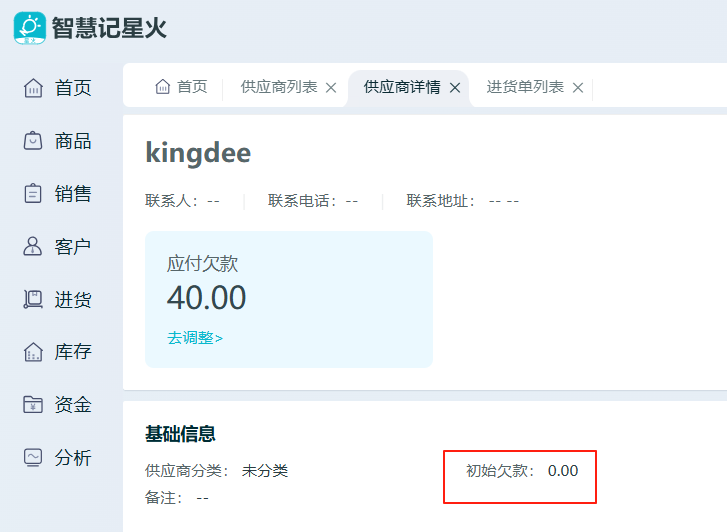Open 分析 via the monitor chart icon
The height and width of the screenshot is (532, 727).
(33, 457)
